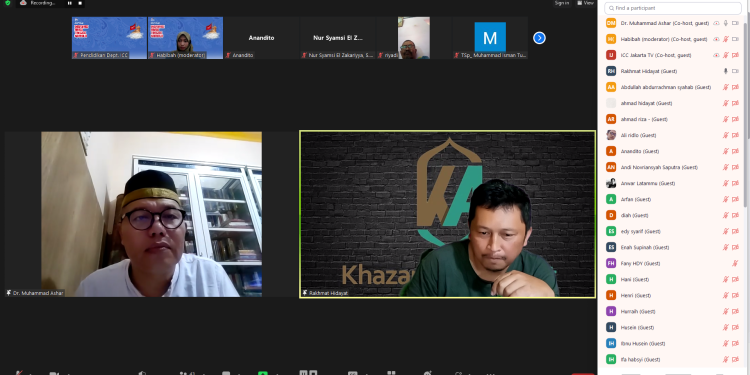Open the green encryption shield info
750x375 pixels.
coord(7,3)
